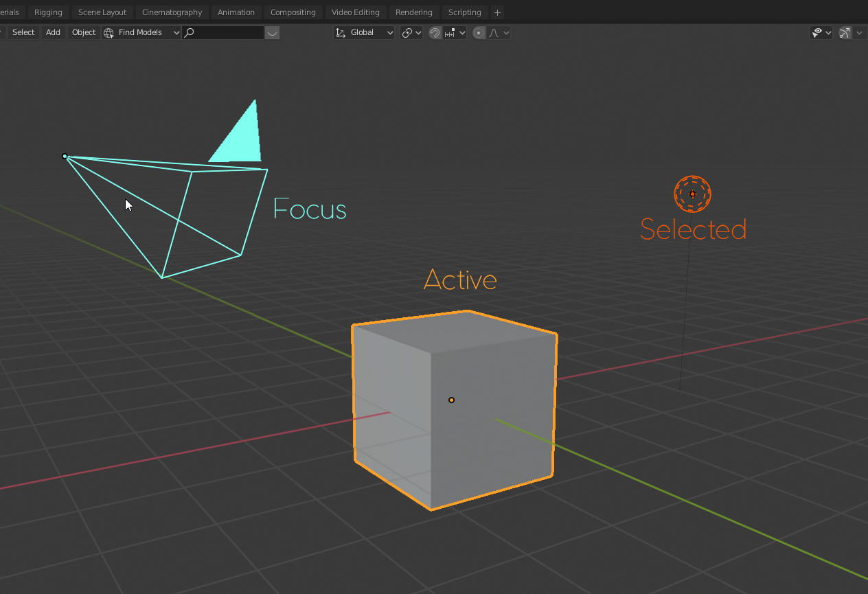868x594 pixels.
Task: Add a new workspace with plus icon
Action: (x=498, y=12)
